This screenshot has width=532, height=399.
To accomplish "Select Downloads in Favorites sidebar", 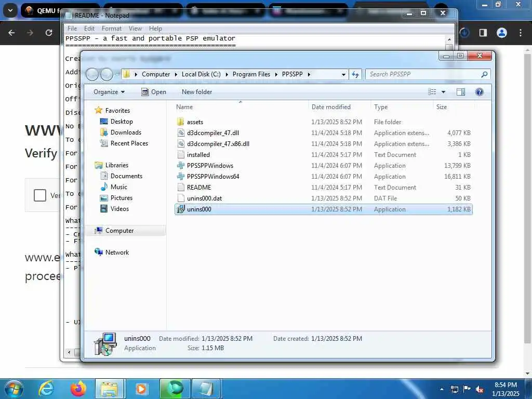I will tap(121, 132).
